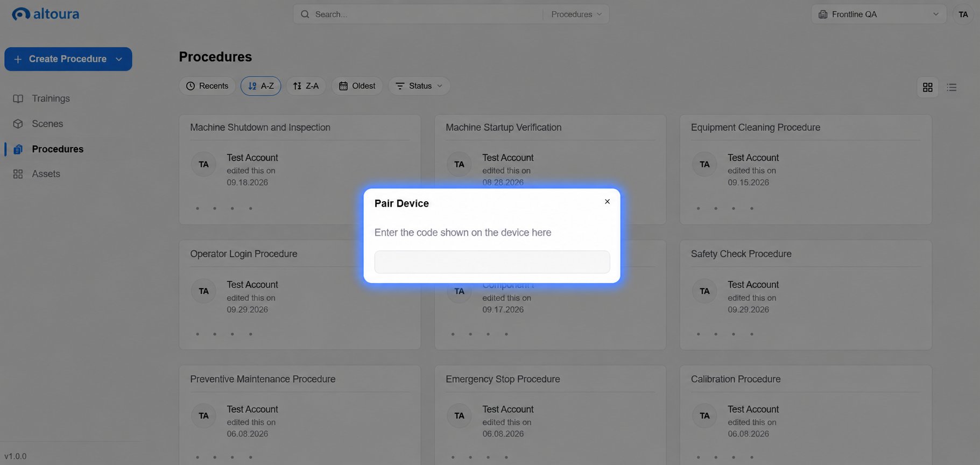The width and height of the screenshot is (980, 465).
Task: Click the search magnifier icon
Action: click(x=305, y=15)
